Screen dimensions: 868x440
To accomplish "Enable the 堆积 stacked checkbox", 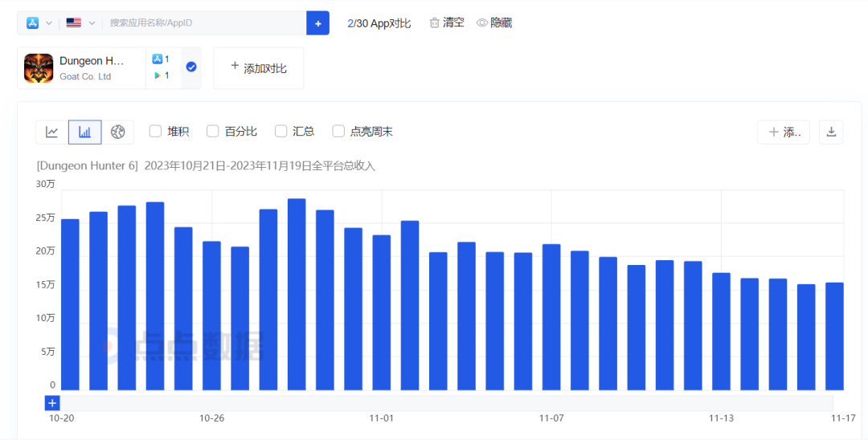I will click(156, 132).
